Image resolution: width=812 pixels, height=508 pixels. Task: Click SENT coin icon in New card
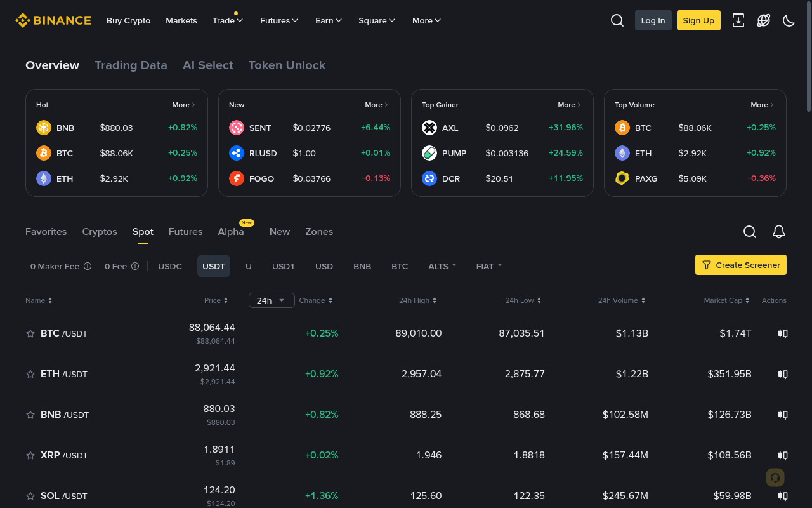(x=237, y=128)
